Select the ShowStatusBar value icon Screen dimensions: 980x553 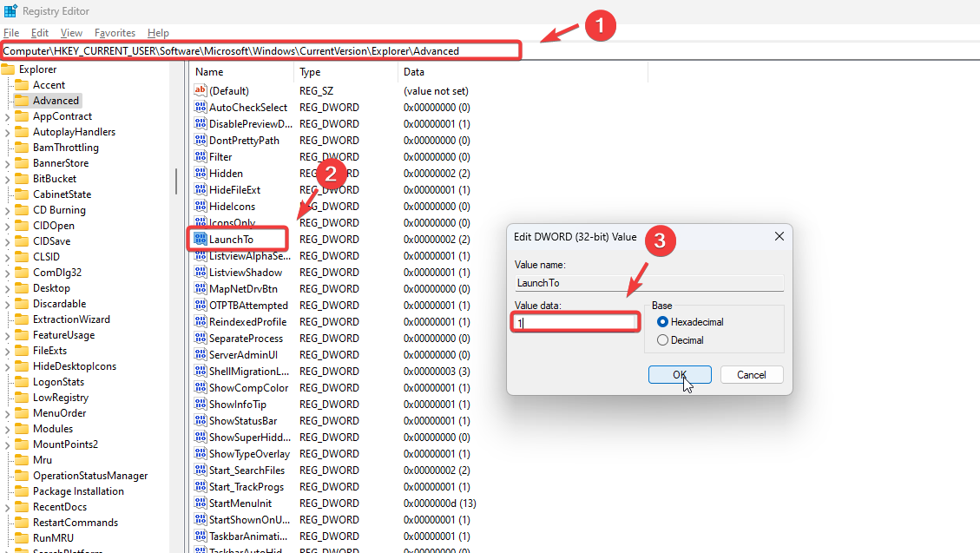coord(200,420)
